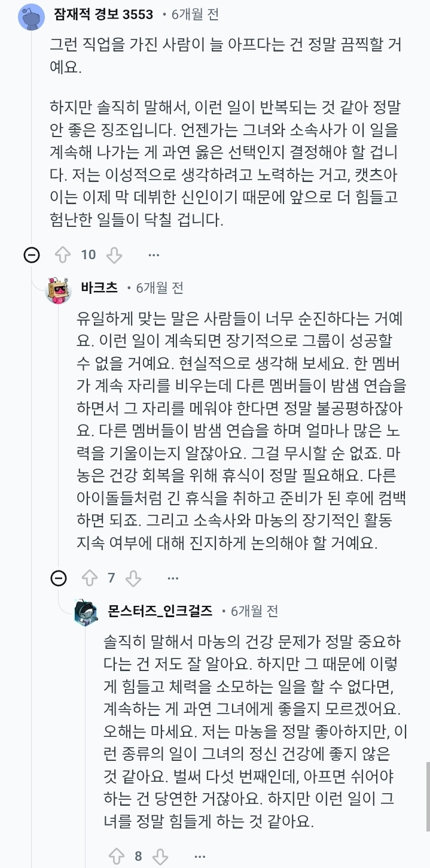Open 몬스터즈_인크걸즈 profile avatar

[86, 612]
